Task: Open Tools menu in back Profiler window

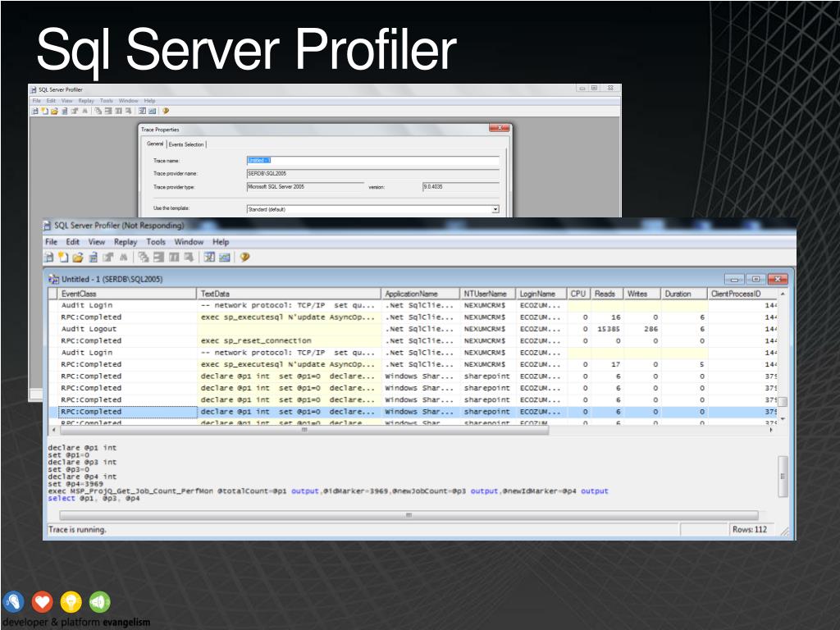Action: 107,101
